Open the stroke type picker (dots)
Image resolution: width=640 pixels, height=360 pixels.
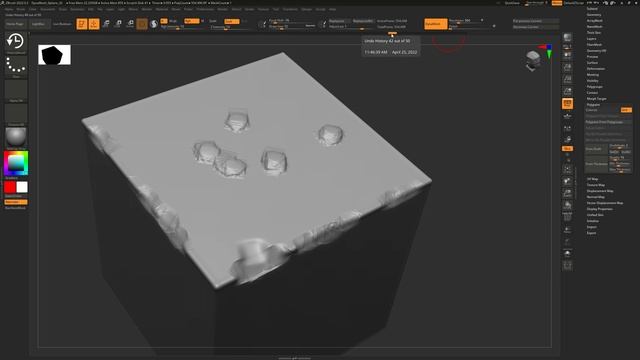click(x=16, y=67)
